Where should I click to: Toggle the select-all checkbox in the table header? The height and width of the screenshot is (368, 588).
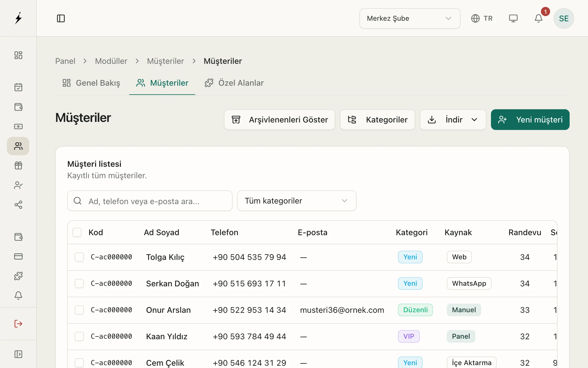click(77, 232)
